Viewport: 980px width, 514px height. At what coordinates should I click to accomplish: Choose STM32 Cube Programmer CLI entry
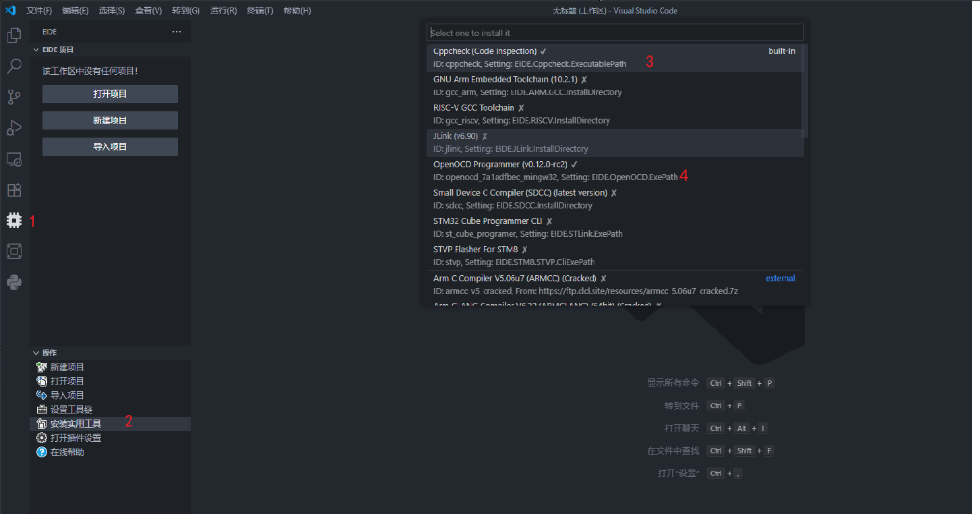(x=615, y=228)
